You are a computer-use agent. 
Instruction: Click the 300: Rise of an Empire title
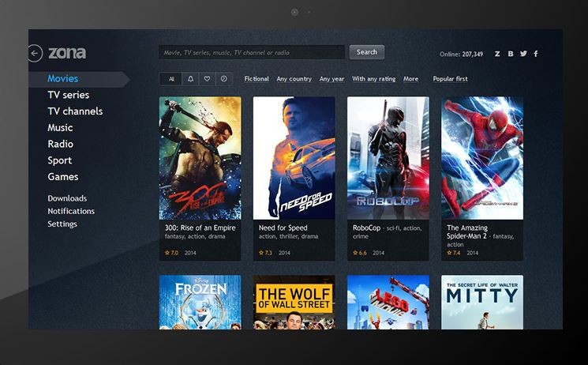tap(200, 228)
